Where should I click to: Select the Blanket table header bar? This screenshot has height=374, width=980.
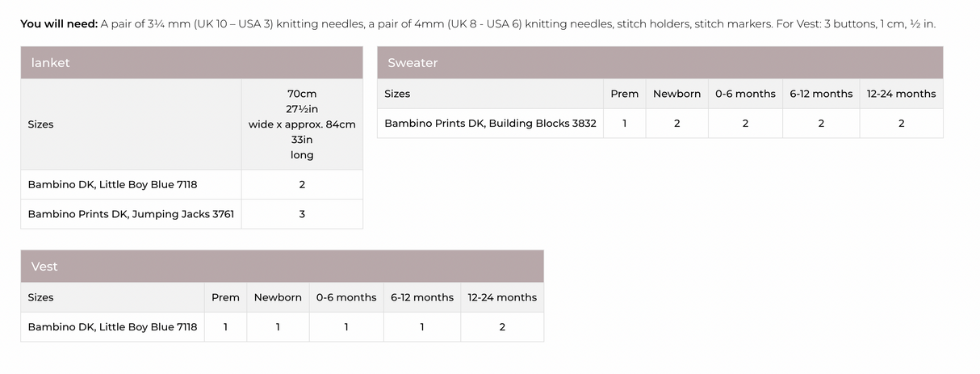(191, 63)
